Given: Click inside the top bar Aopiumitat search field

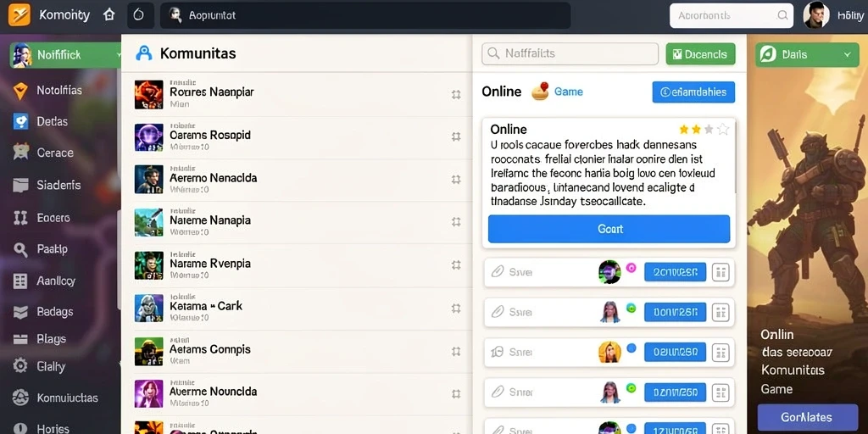Looking at the screenshot, I should point(365,15).
